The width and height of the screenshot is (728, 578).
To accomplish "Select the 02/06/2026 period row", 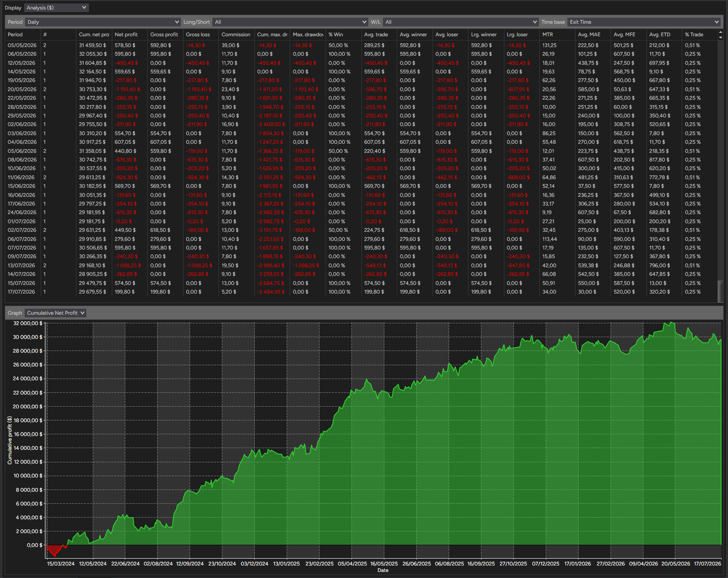I will [x=361, y=124].
